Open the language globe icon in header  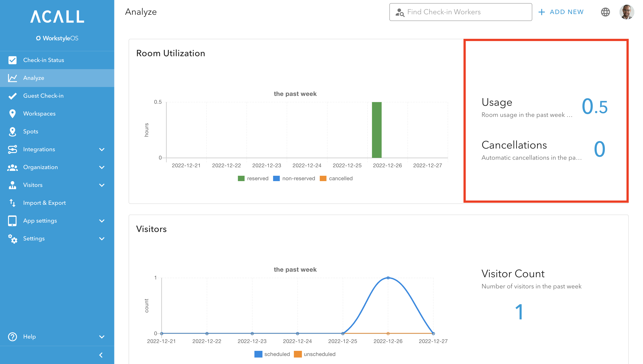(x=605, y=12)
